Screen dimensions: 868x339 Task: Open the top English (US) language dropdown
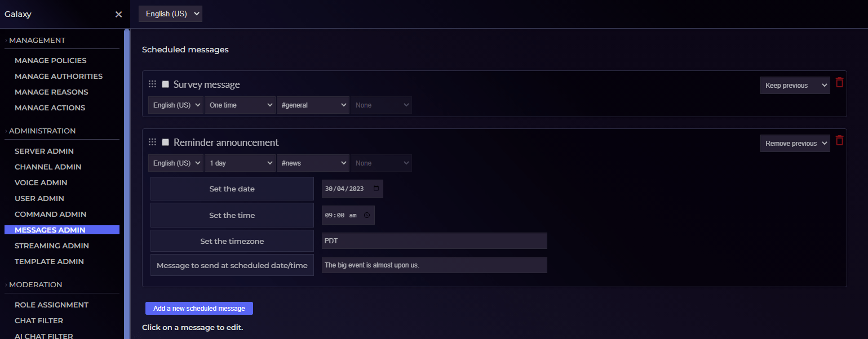(x=170, y=14)
